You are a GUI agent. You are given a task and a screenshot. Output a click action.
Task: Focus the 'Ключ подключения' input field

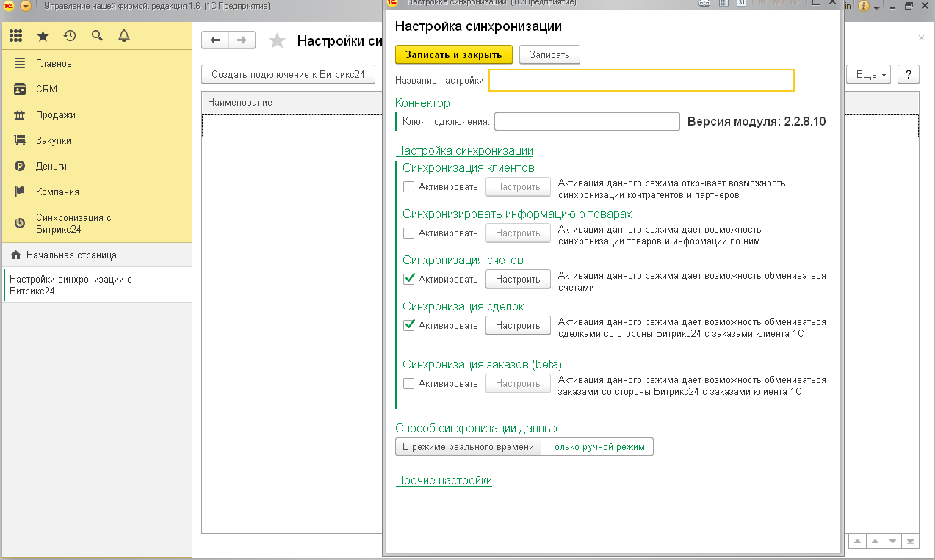coord(587,121)
